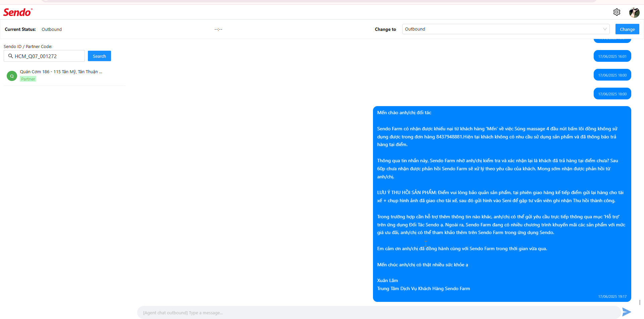The height and width of the screenshot is (319, 644).
Task: Click the send message arrow icon
Action: [x=626, y=312]
